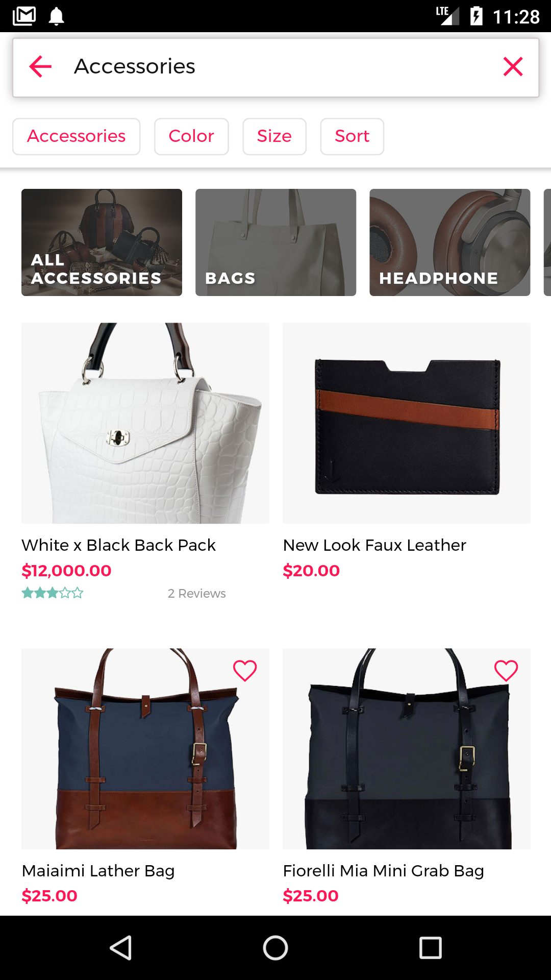View the 2 Reviews link

coord(197,594)
